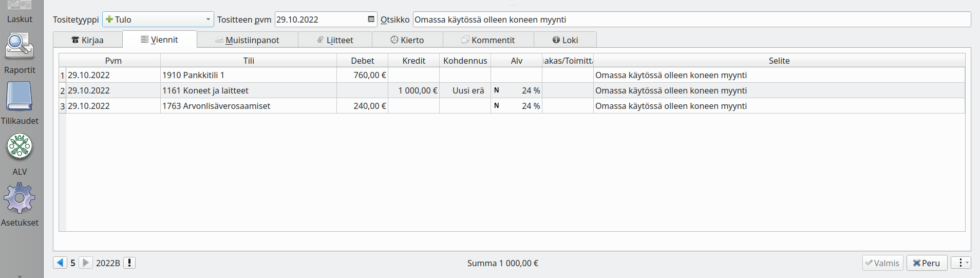Click the 240,00 € debet cell
Viewport: 980px width, 278px height.
click(x=363, y=106)
